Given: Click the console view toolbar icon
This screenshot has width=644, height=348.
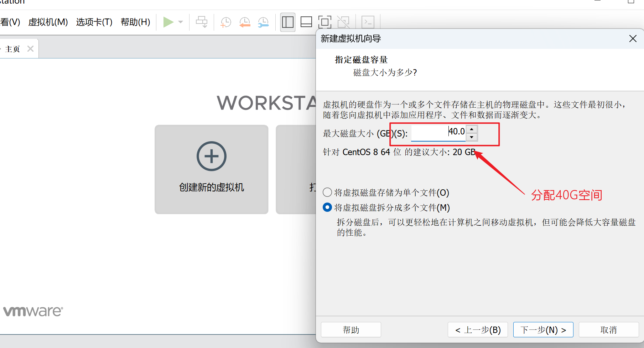Looking at the screenshot, I should click(368, 22).
